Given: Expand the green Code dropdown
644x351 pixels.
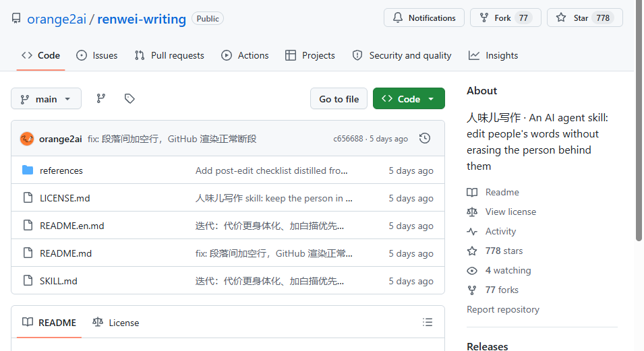Looking at the screenshot, I should click(x=409, y=98).
